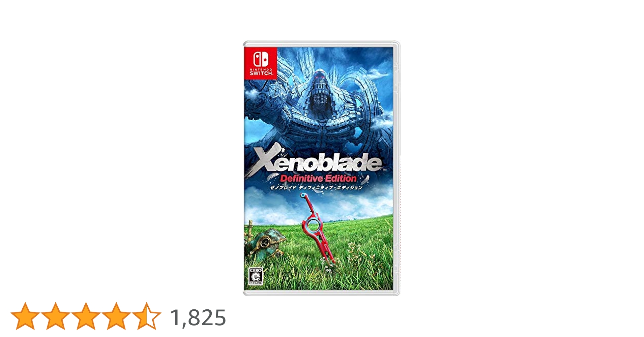Click the second orange rating star
644x337 pixels.
pyautogui.click(x=56, y=316)
